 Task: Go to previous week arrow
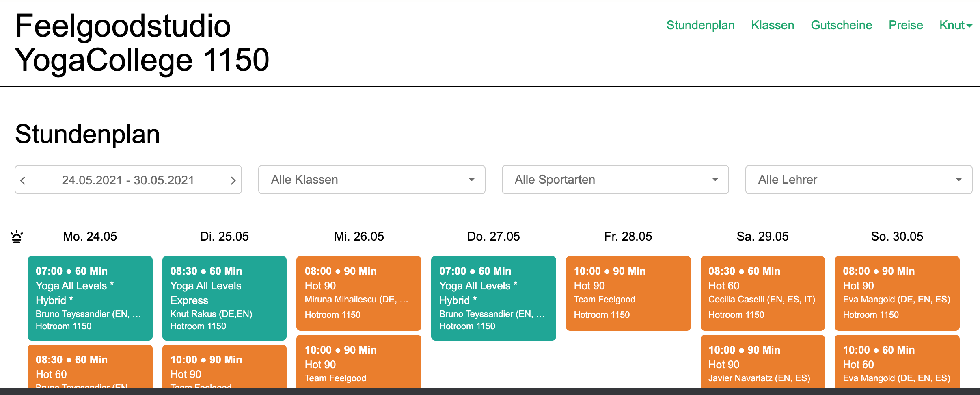23,180
